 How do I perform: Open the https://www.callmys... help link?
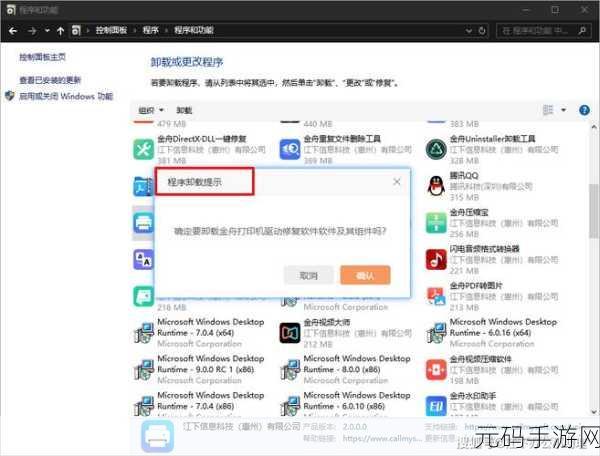(381, 438)
